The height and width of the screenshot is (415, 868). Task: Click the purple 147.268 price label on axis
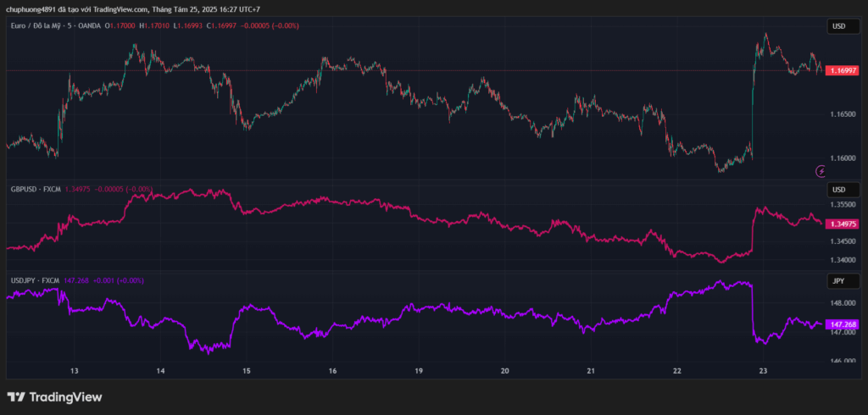[842, 324]
